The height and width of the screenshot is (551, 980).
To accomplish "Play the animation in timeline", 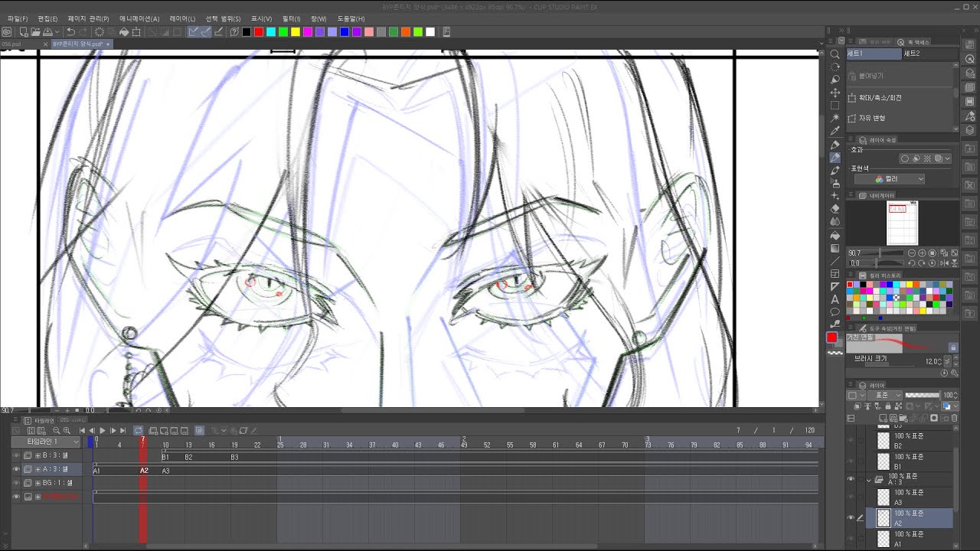I will point(103,431).
